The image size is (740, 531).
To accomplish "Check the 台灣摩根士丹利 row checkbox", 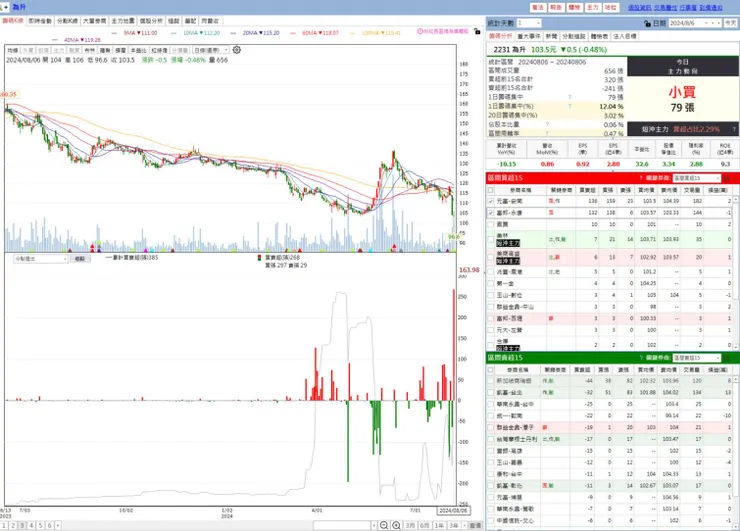I will 491,439.
